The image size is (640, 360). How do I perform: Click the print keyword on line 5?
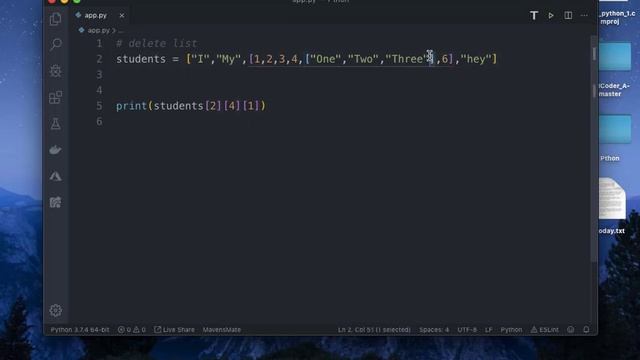tap(131, 106)
